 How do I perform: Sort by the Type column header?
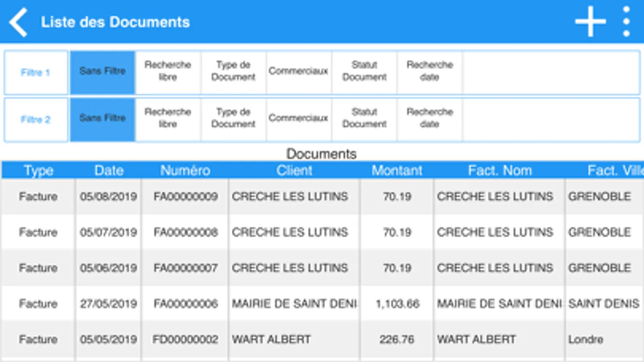39,171
